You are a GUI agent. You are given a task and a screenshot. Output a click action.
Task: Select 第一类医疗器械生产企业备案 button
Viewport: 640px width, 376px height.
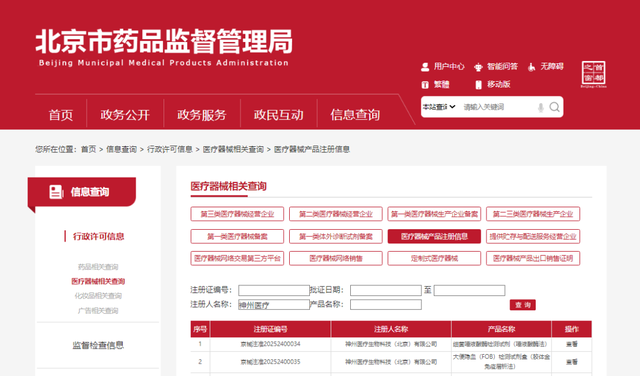click(x=434, y=214)
